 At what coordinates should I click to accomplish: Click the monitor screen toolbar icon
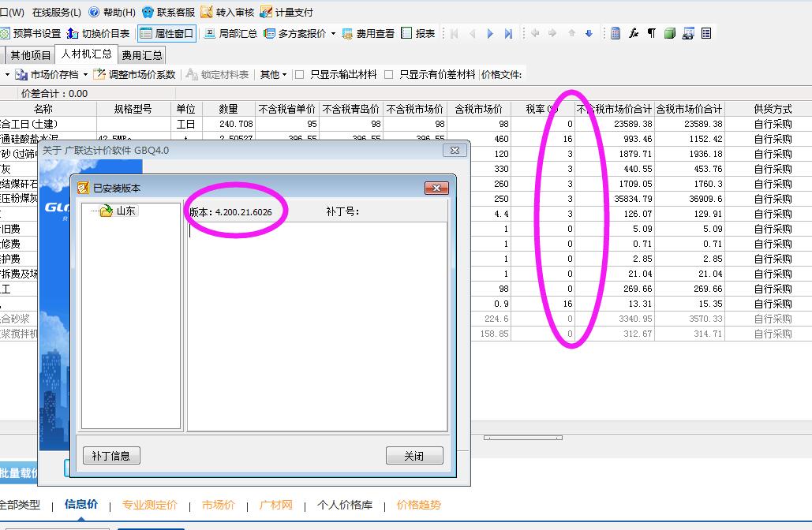[688, 34]
